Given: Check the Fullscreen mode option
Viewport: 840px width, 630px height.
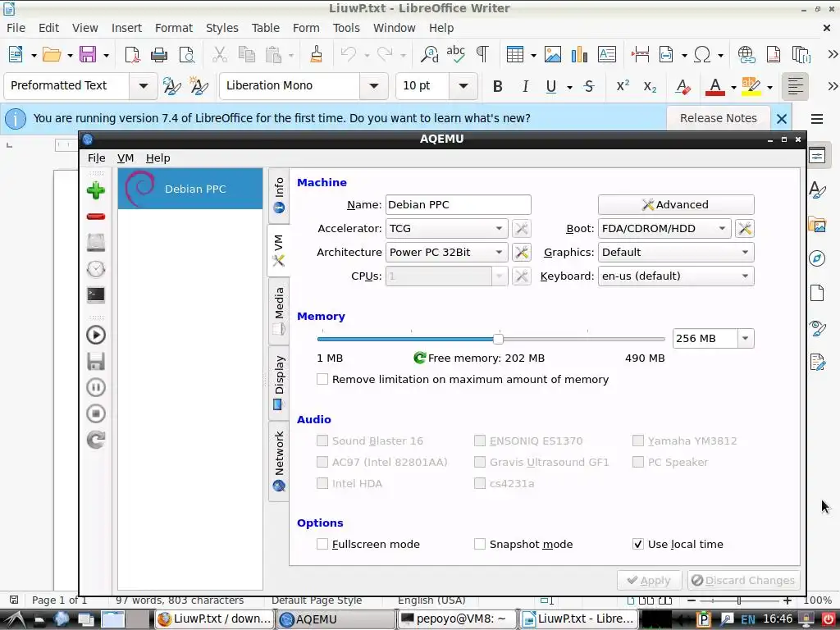Looking at the screenshot, I should coord(322,545).
